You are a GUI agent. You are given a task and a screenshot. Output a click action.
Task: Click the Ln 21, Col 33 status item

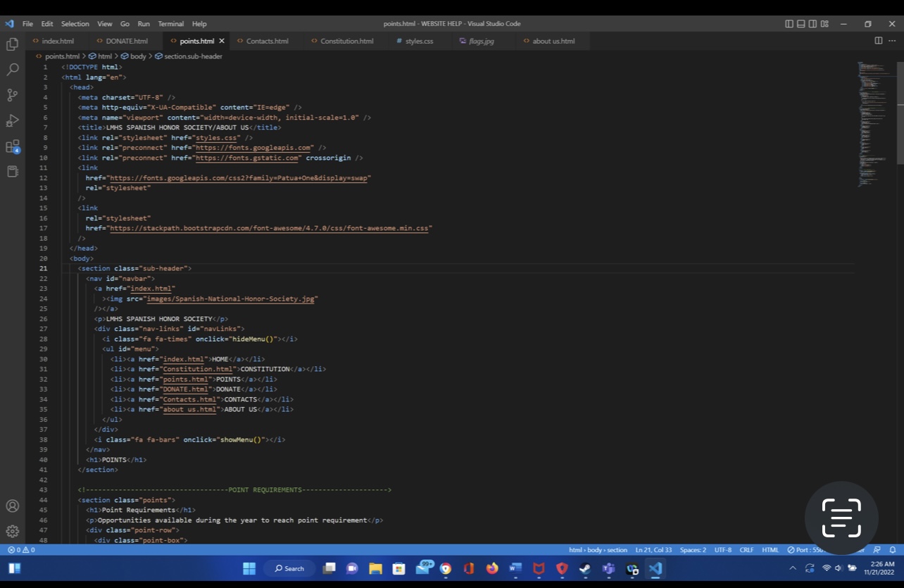coord(653,550)
